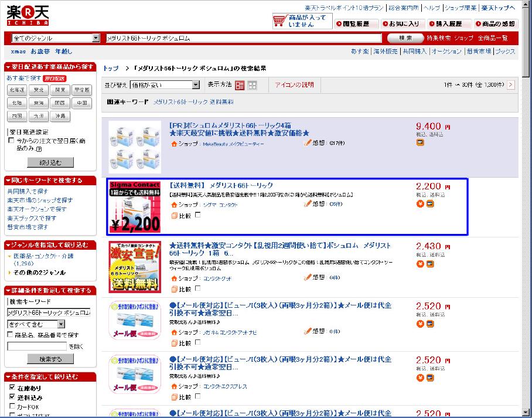532x418 pixels.
Task: Click the exclude-keyword field before を除く
Action: click(37, 346)
